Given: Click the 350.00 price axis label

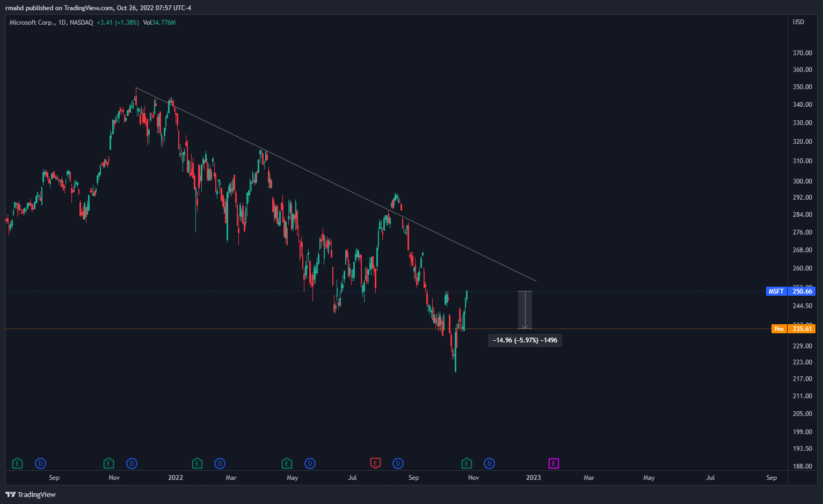Looking at the screenshot, I should coord(803,87).
